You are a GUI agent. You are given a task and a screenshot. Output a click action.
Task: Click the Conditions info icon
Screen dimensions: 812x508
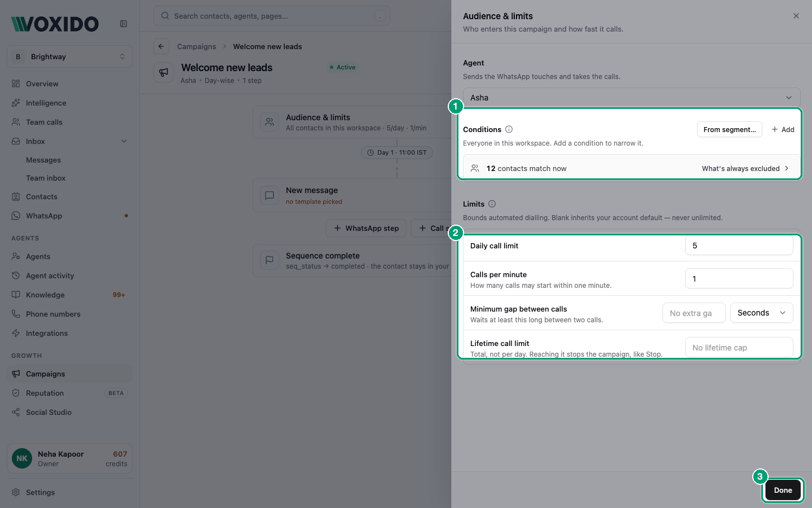click(509, 129)
